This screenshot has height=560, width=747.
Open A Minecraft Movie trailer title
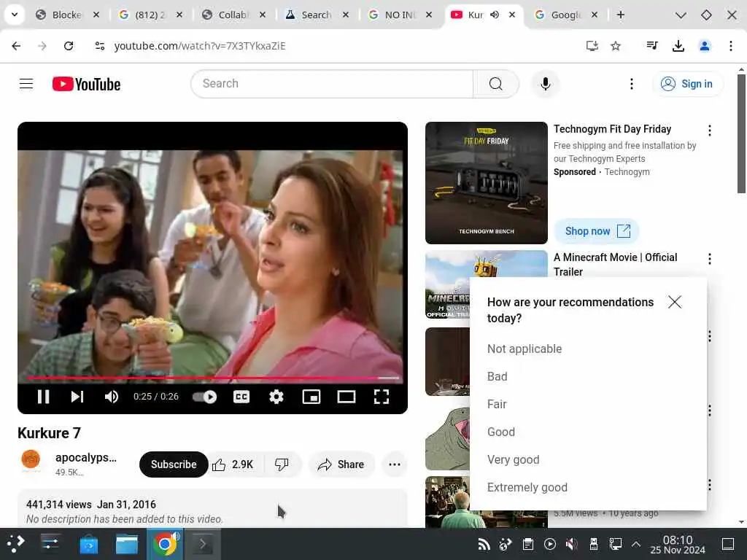615,264
